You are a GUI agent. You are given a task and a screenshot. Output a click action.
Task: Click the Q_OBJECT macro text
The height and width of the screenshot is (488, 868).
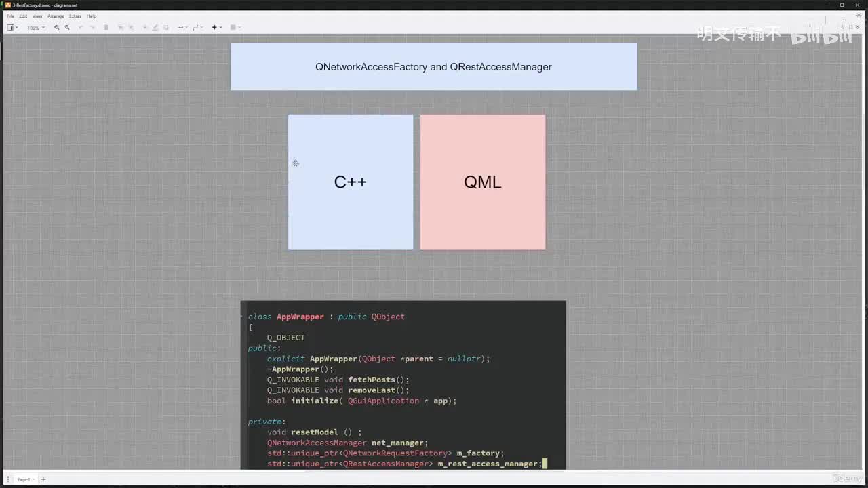tap(286, 338)
